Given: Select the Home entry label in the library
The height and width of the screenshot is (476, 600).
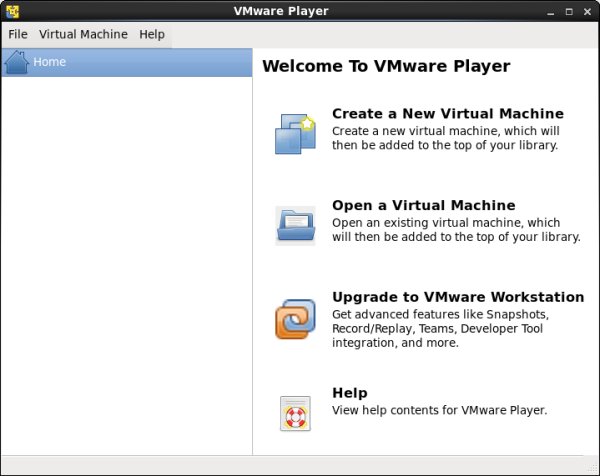Looking at the screenshot, I should [49, 62].
